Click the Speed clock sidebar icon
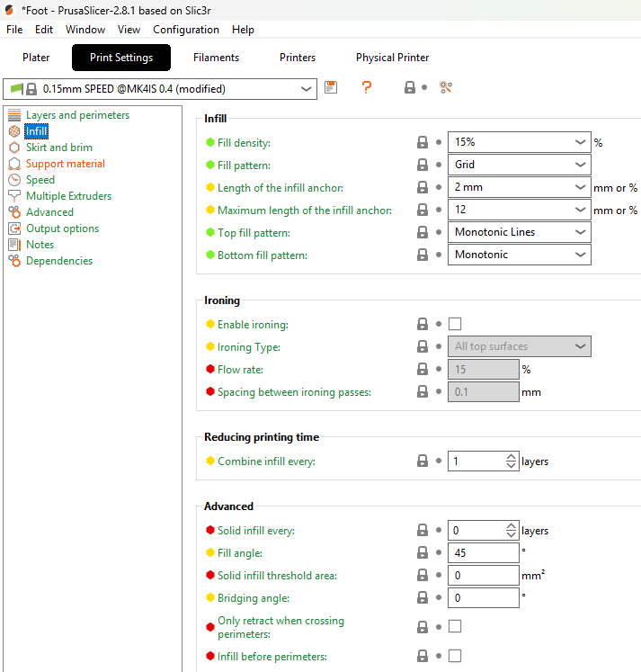The width and height of the screenshot is (641, 672). 14,180
